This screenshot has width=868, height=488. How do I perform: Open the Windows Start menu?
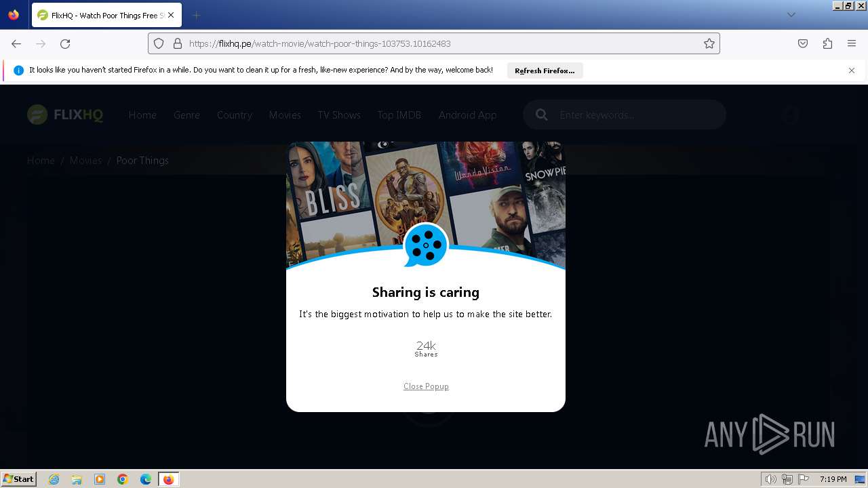pos(19,479)
